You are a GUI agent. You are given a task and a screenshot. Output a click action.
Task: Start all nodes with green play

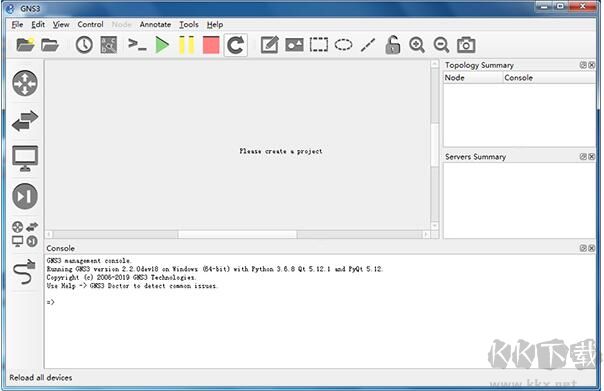(x=162, y=45)
